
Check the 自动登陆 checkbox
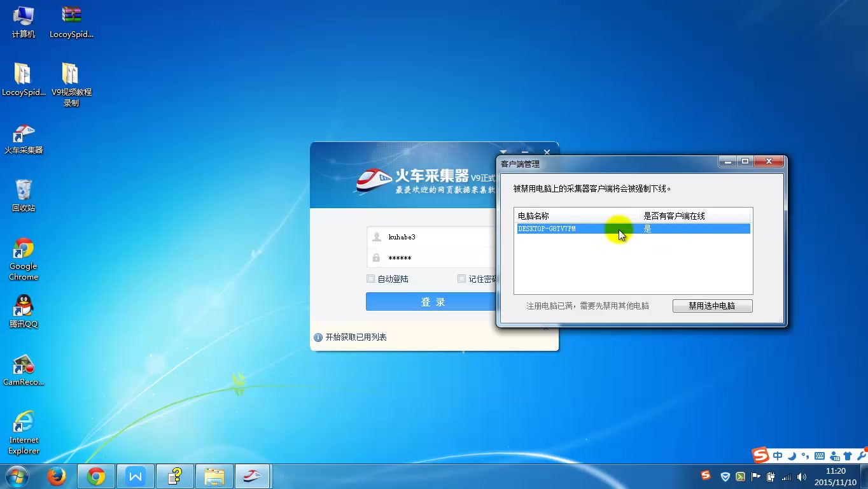[371, 279]
